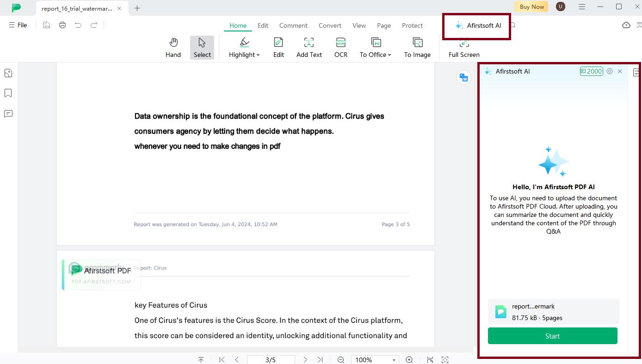Zoom in on the document
This screenshot has width=642, height=364.
click(x=409, y=359)
